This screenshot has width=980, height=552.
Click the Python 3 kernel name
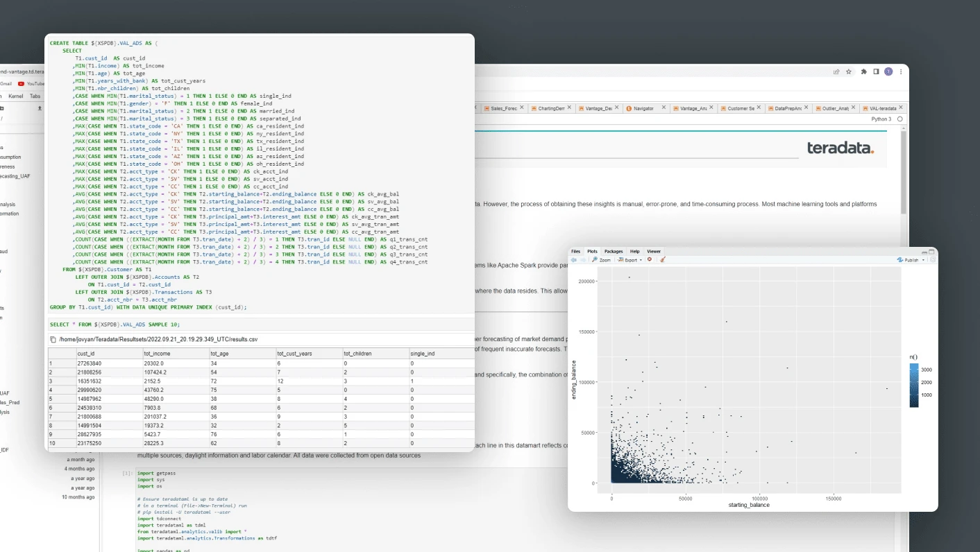click(x=881, y=119)
